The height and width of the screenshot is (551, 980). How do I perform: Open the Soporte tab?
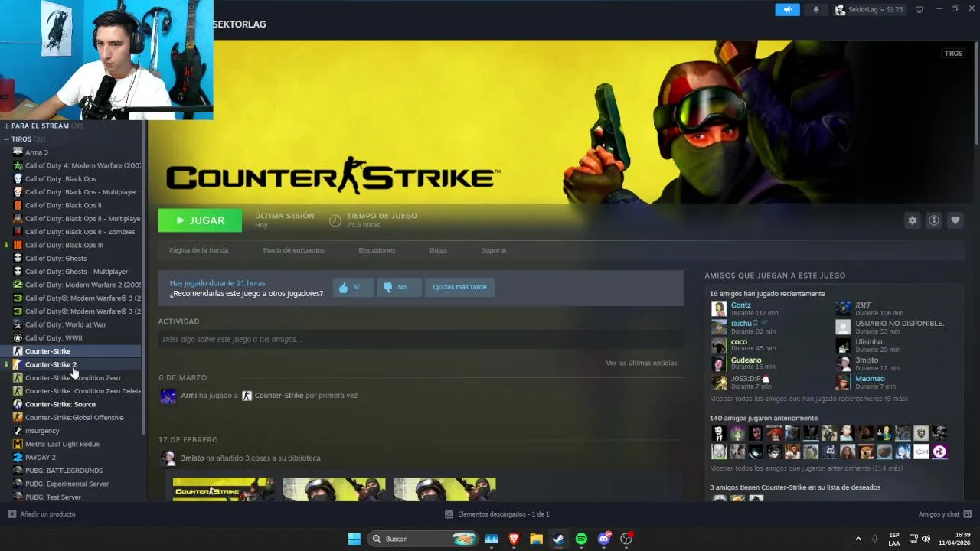click(494, 250)
